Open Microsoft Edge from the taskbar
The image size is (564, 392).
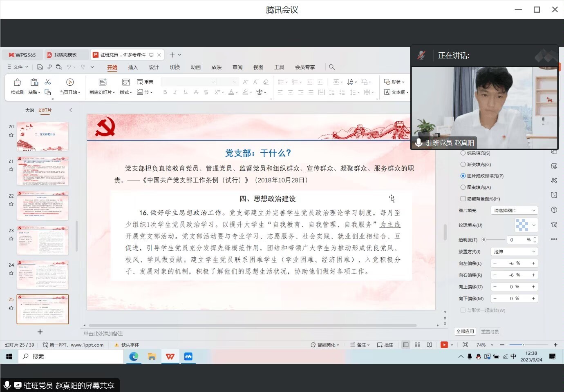pos(134,356)
